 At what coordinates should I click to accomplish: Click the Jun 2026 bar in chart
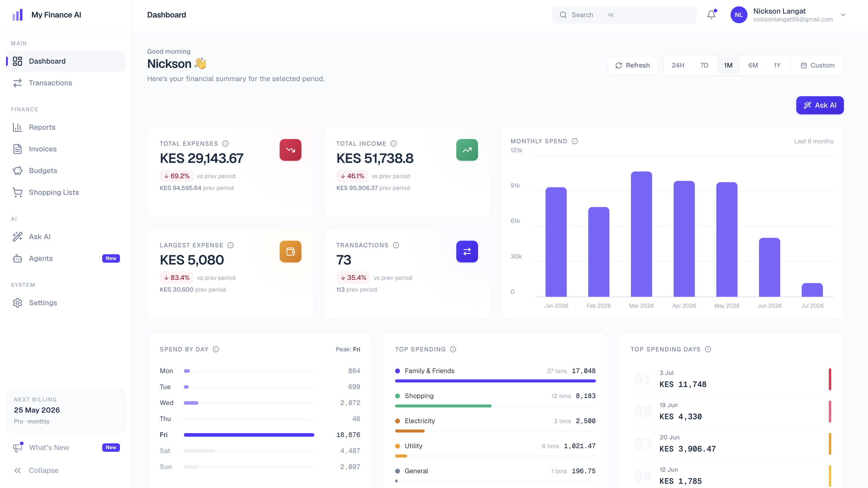[x=769, y=268]
